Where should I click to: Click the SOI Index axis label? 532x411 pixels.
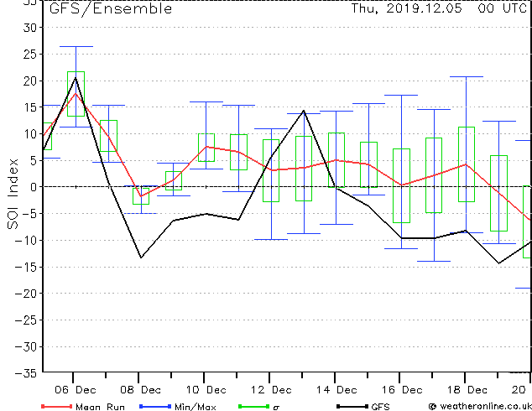13,194
